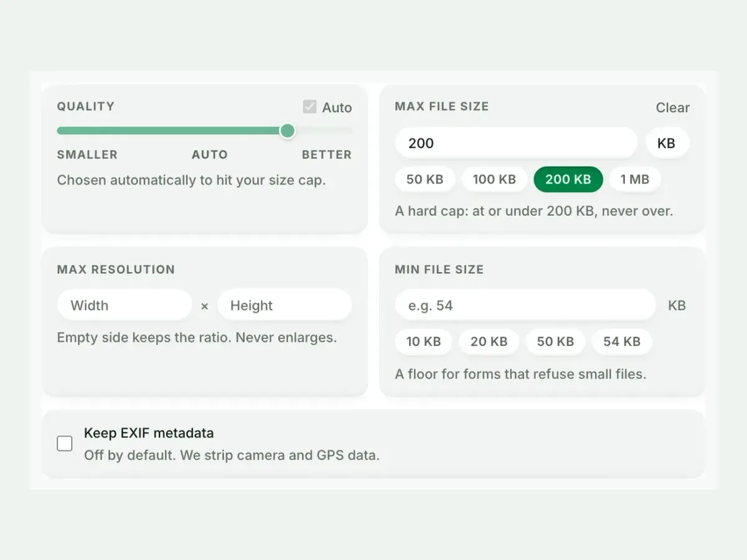Click the 'QUALITY' heading
The image size is (747, 560).
tap(86, 106)
